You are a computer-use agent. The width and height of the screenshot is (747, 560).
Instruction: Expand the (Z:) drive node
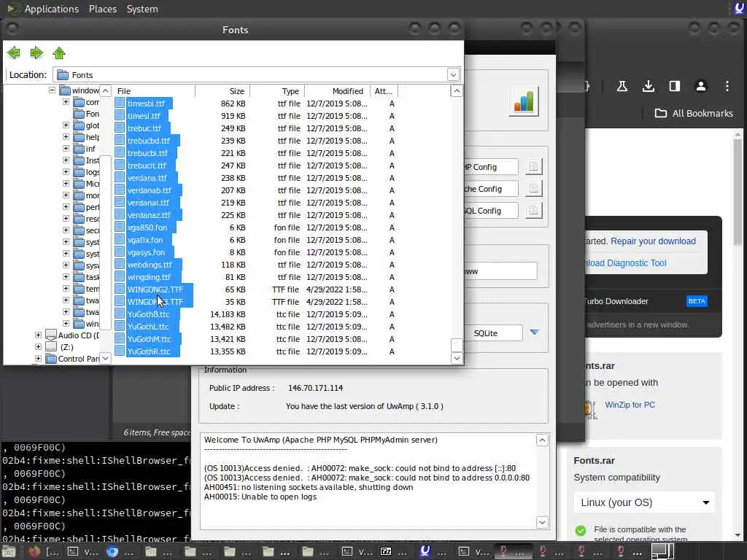click(38, 346)
